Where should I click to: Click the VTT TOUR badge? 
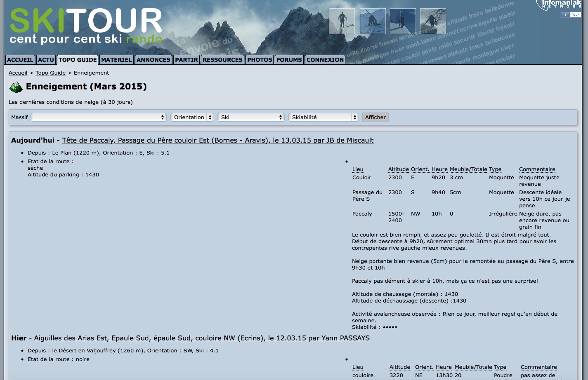pyautogui.click(x=571, y=14)
